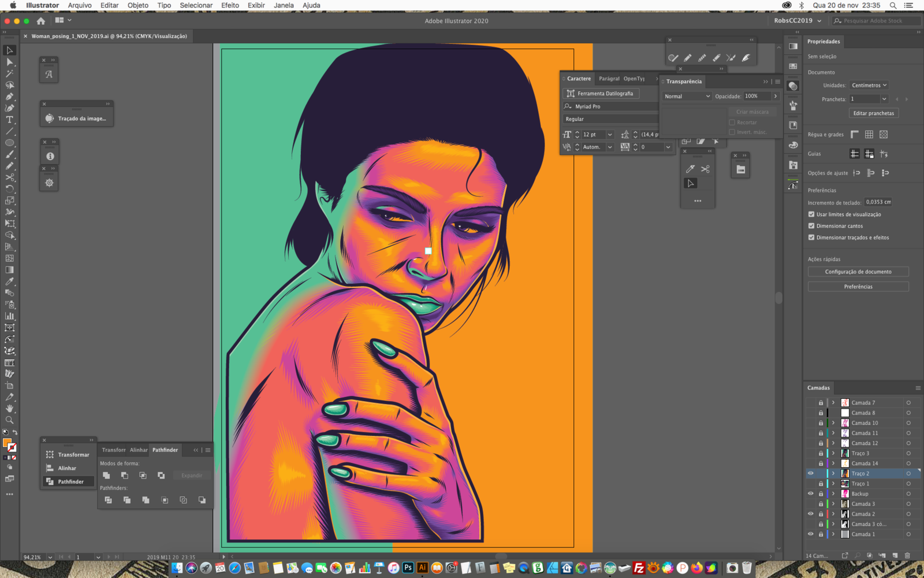Select the Scissors tool in toolbar
The width and height of the screenshot is (924, 578).
pos(10,177)
